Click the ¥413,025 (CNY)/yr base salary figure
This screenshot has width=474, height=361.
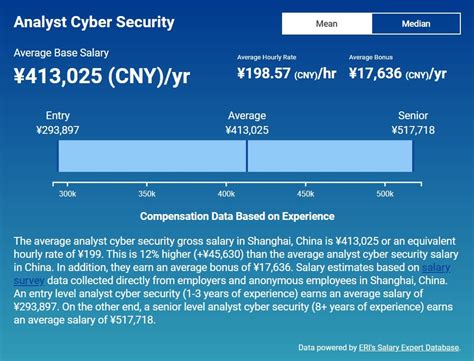(102, 76)
